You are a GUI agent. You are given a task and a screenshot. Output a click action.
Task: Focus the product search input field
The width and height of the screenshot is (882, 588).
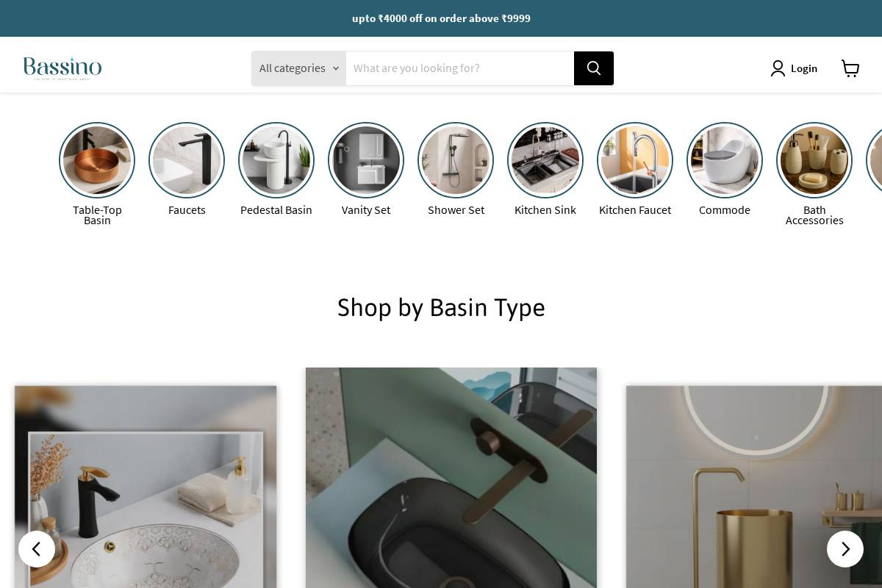point(460,68)
